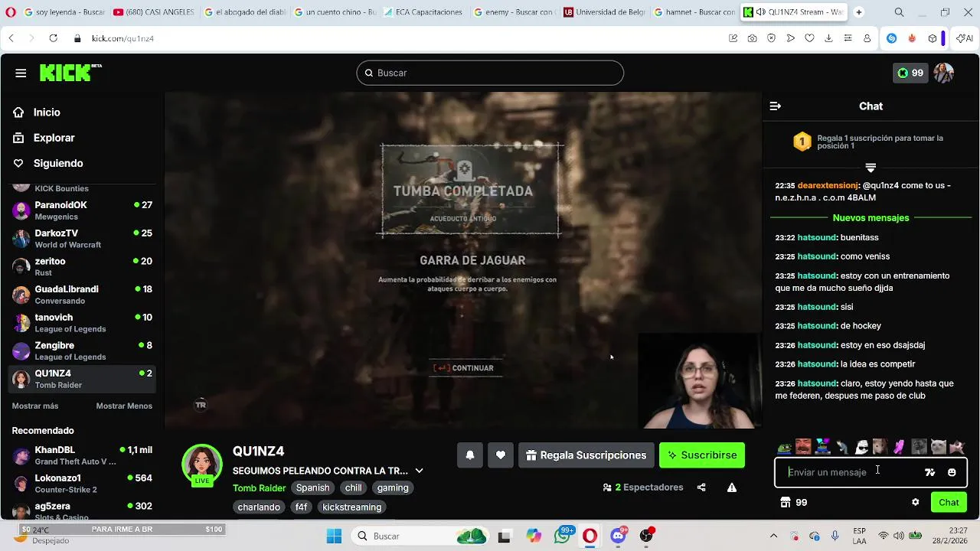Screen dimensions: 980x551
Task: Open Inicio in the sidebar
Action: [47, 112]
